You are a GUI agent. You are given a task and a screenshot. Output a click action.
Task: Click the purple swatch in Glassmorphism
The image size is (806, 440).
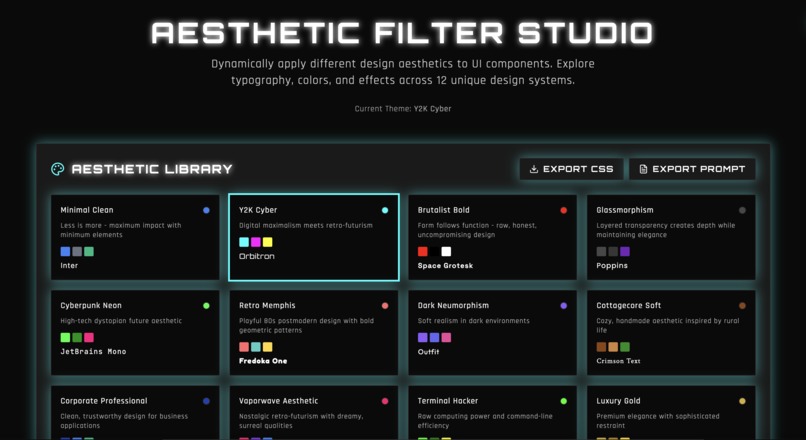(625, 251)
